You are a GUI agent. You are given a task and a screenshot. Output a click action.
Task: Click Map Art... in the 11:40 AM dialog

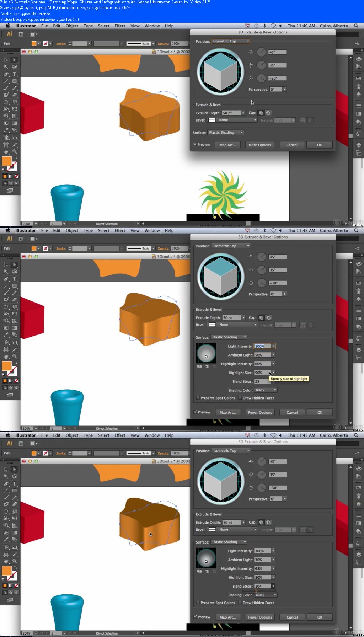click(x=227, y=145)
